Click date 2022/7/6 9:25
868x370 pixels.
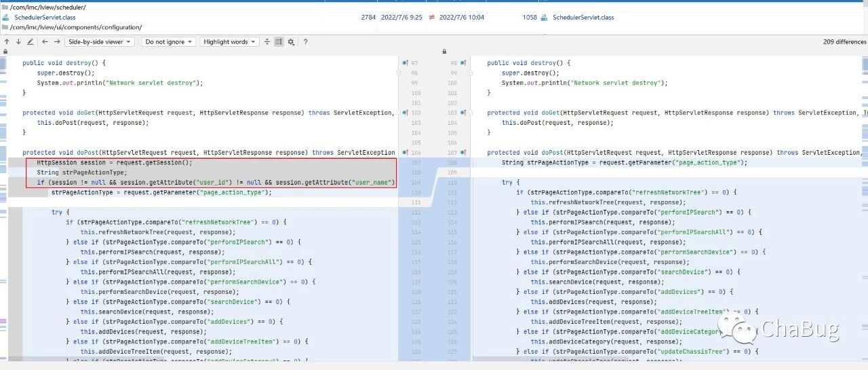coord(401,17)
